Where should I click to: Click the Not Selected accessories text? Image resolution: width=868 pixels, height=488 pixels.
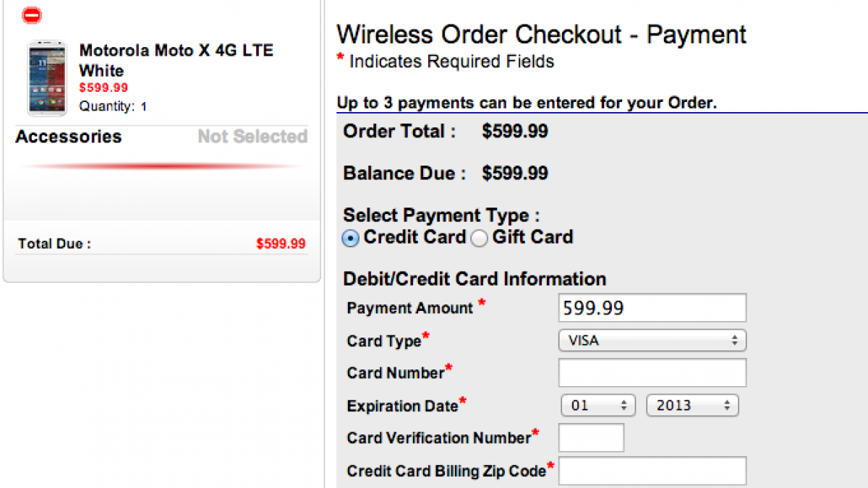(x=252, y=137)
